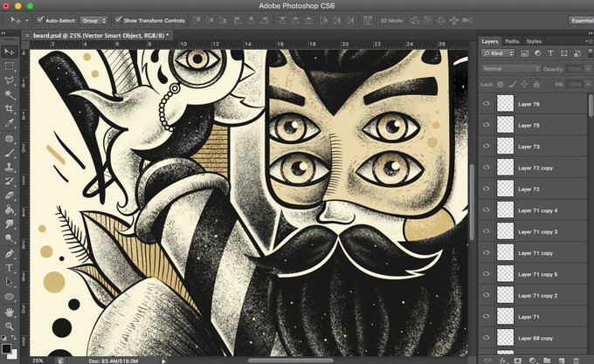594x364 pixels.
Task: Lock image pixels with brush icon
Action: 512,85
